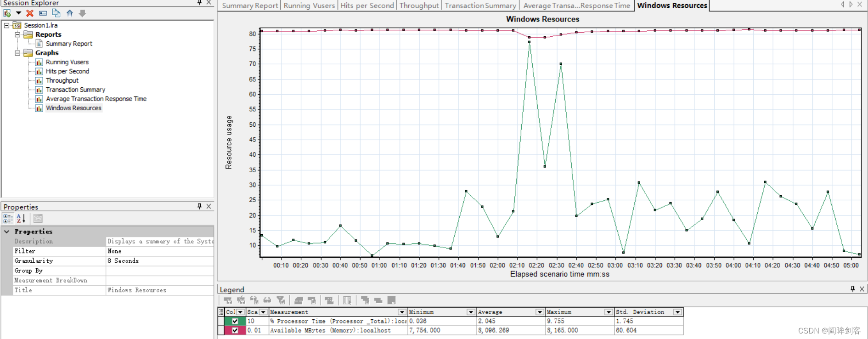
Task: Pin the Properties panel
Action: pyautogui.click(x=199, y=206)
